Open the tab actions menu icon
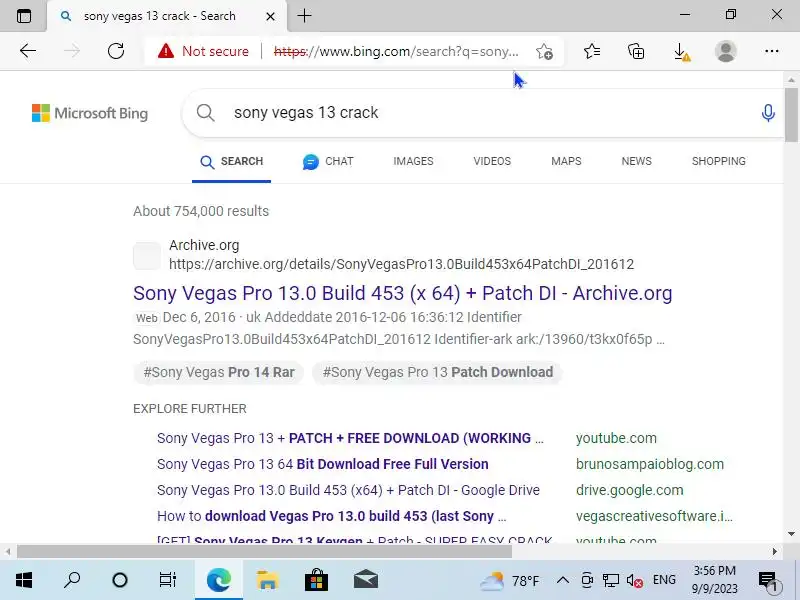The width and height of the screenshot is (800, 600). coord(24,16)
